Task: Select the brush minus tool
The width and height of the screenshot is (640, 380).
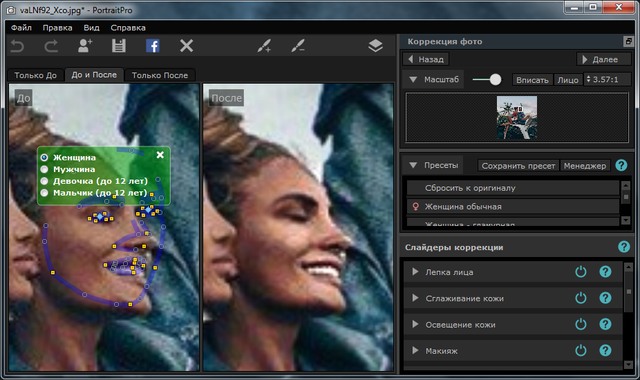Action: click(298, 46)
